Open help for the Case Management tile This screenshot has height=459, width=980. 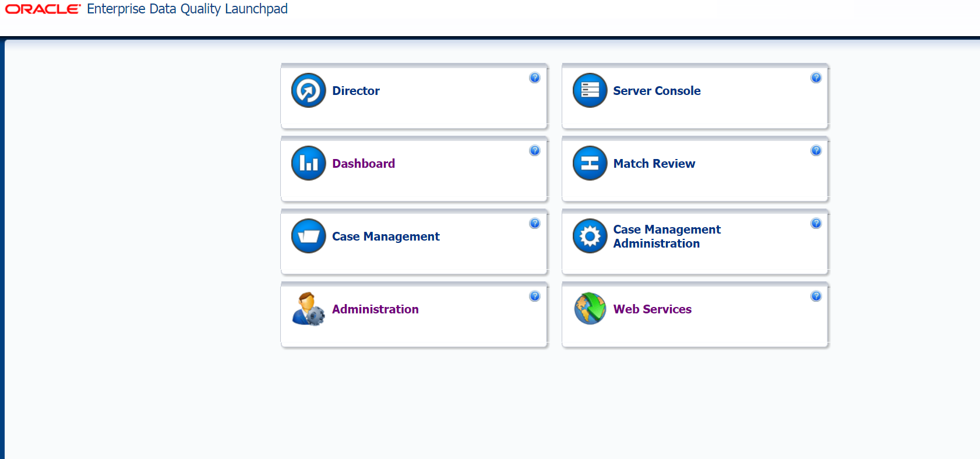tap(535, 224)
